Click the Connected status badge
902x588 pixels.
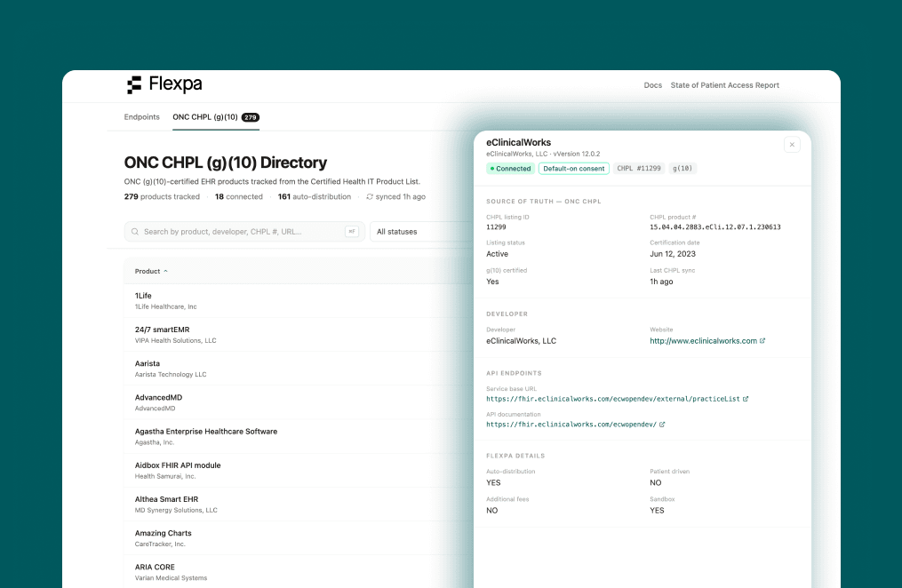(510, 169)
